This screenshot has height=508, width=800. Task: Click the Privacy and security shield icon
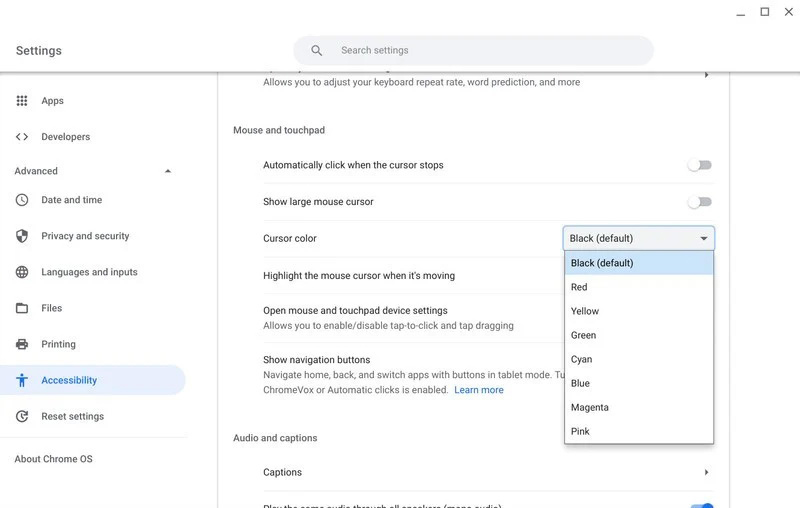[22, 236]
